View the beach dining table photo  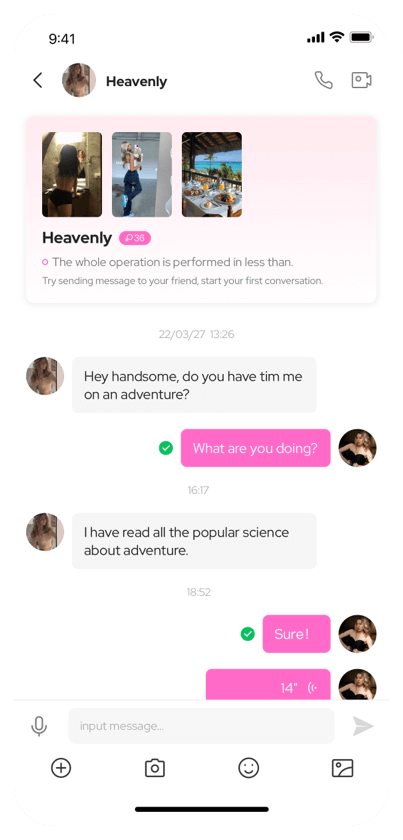(212, 175)
